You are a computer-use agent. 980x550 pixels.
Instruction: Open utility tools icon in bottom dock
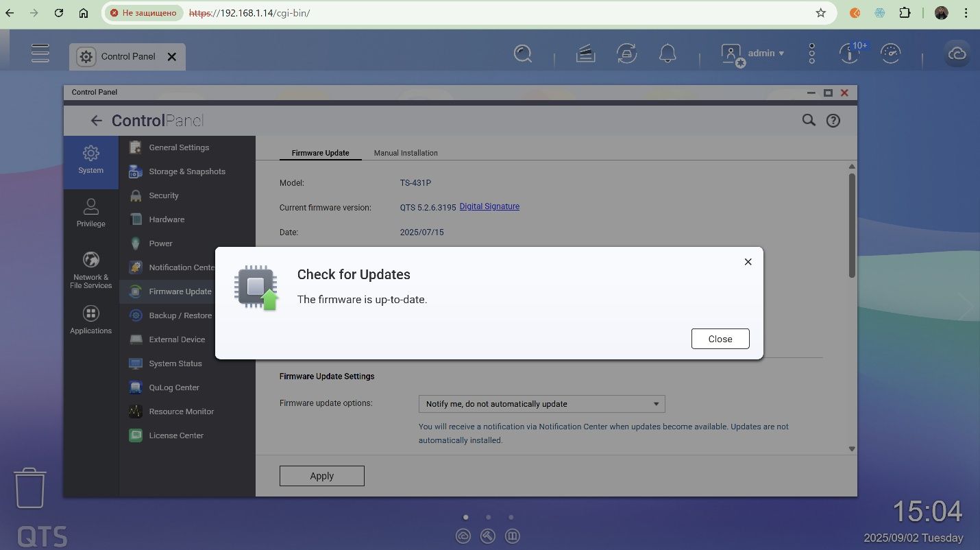488,536
